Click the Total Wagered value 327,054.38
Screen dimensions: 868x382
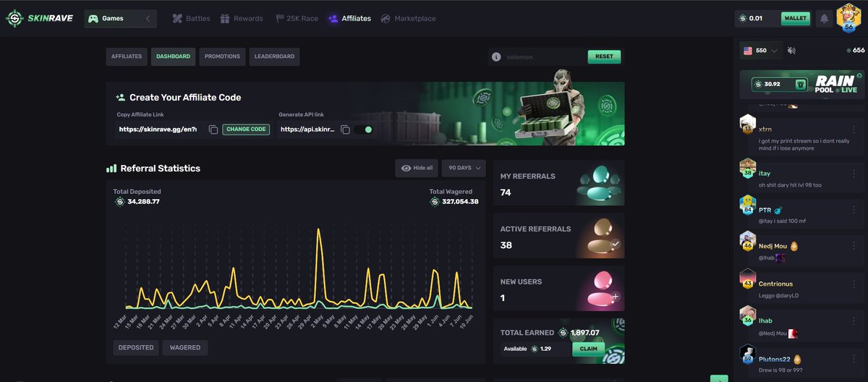[x=460, y=202]
